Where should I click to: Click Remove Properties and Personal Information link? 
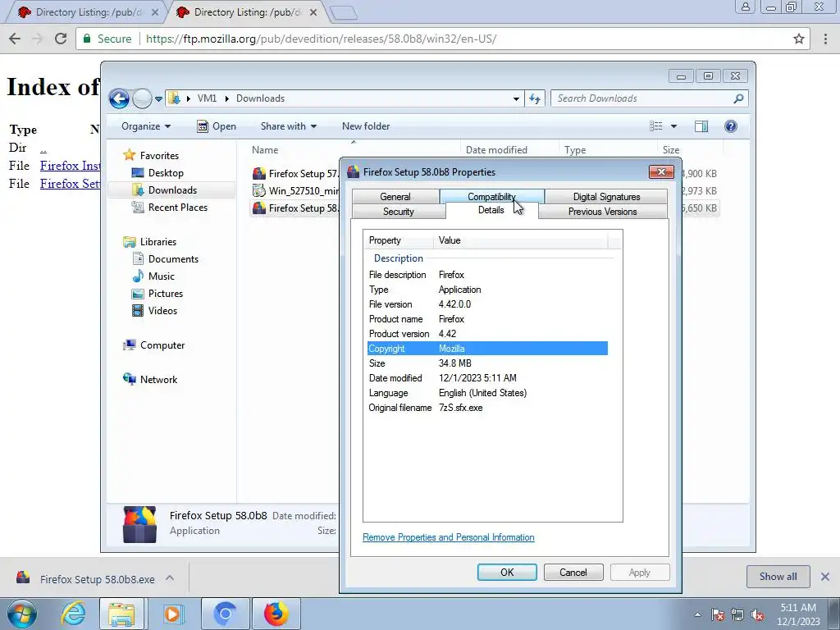(449, 537)
